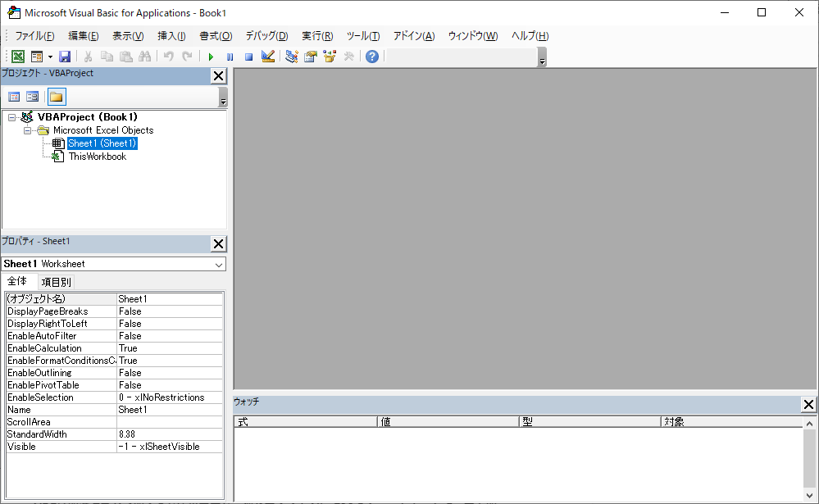Image resolution: width=819 pixels, height=504 pixels.
Task: Open Project Explorer toolbar icon
Action: coord(292,57)
